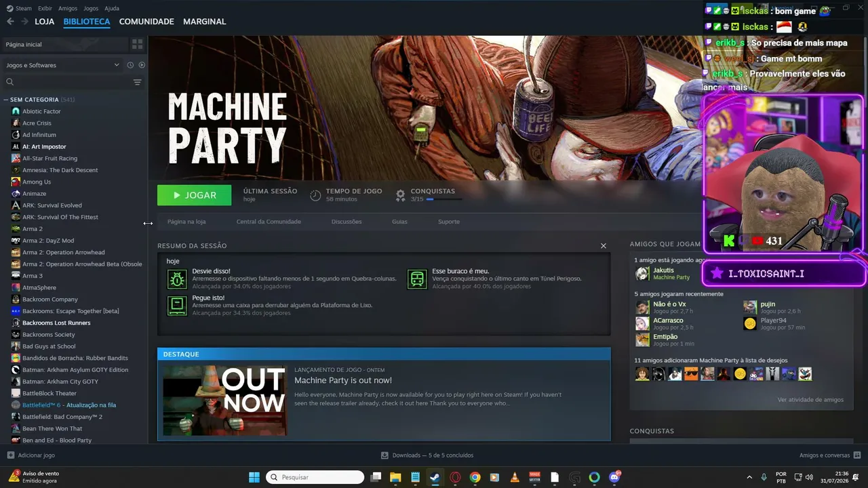
Task: Open VLC media player from taskbar
Action: (515, 477)
